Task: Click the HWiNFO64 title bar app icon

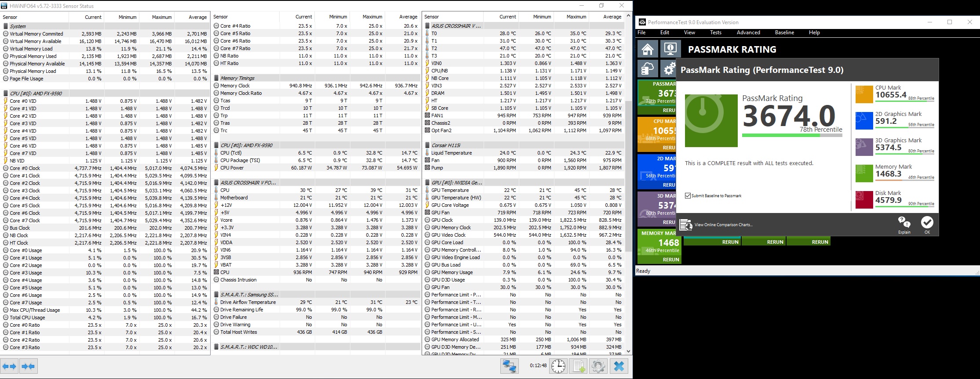Action: click(4, 6)
